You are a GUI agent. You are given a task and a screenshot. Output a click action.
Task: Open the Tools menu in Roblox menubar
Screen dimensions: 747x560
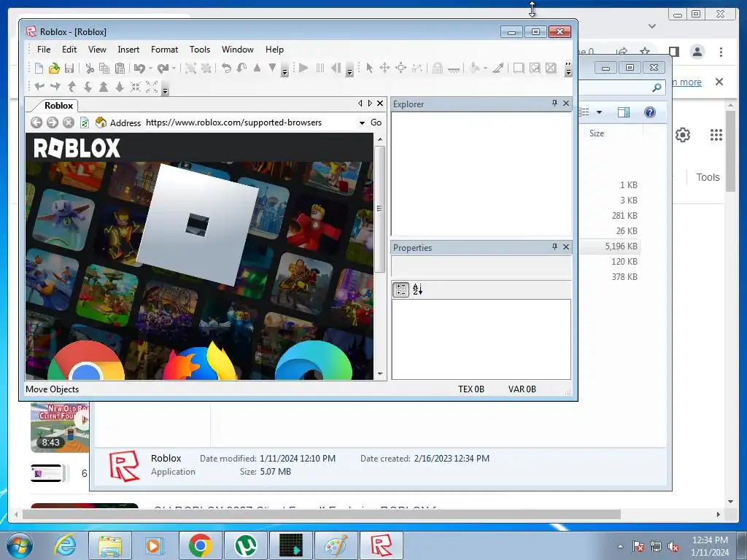tap(200, 50)
